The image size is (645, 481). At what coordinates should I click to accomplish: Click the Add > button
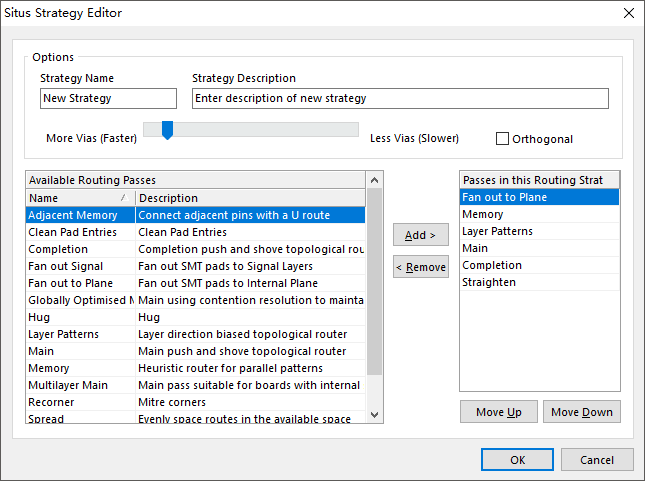421,235
